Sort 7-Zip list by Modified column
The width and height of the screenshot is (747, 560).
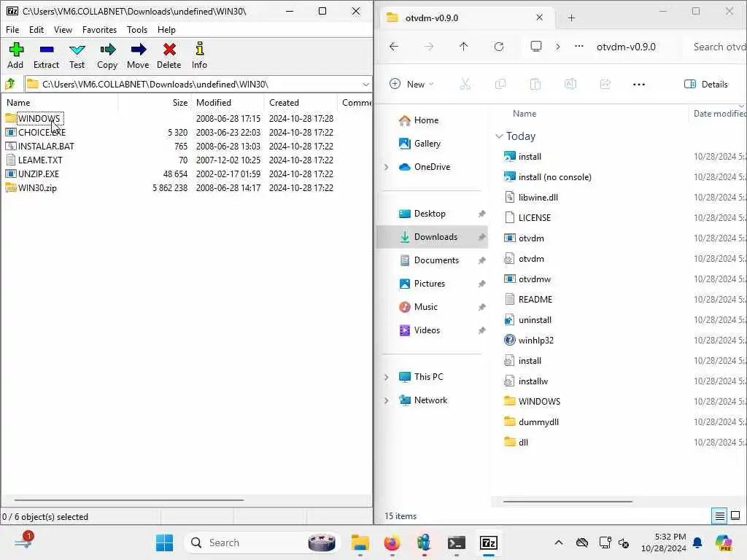pyautogui.click(x=214, y=102)
